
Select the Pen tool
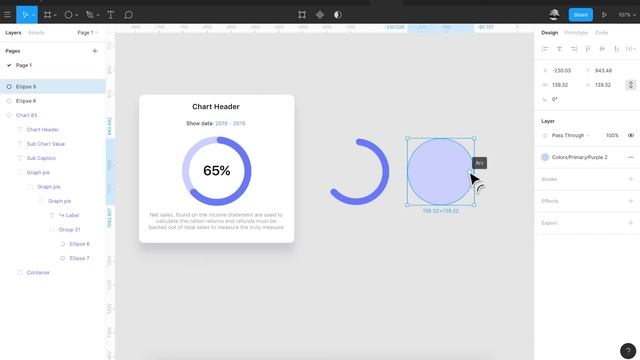click(89, 15)
